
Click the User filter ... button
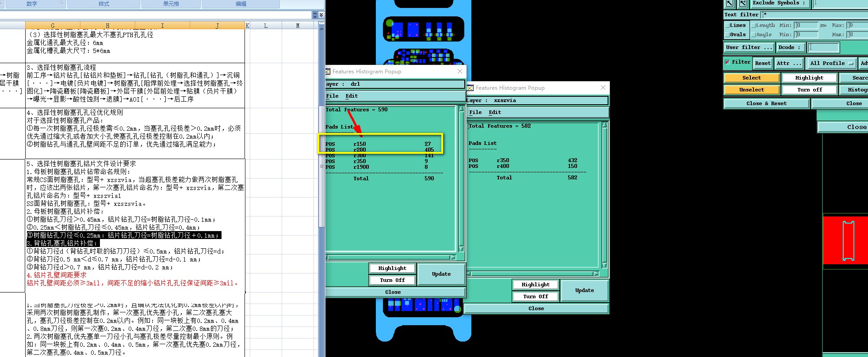coord(749,47)
